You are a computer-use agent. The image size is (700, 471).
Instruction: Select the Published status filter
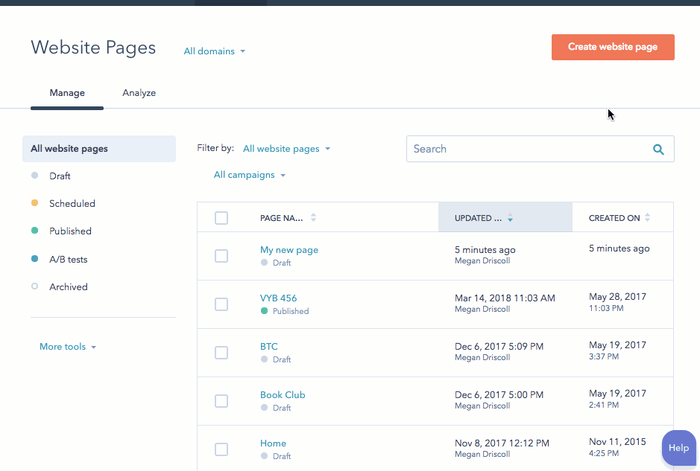[70, 231]
